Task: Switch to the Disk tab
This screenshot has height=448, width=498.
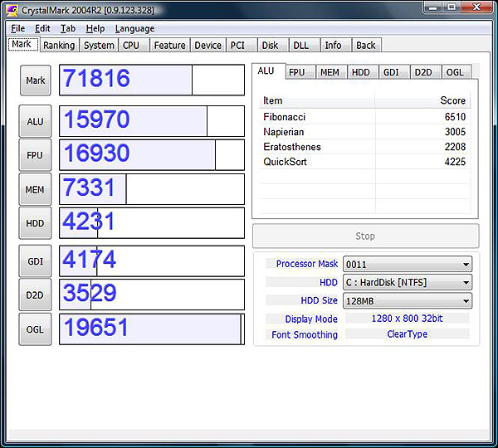Action: coord(273,45)
